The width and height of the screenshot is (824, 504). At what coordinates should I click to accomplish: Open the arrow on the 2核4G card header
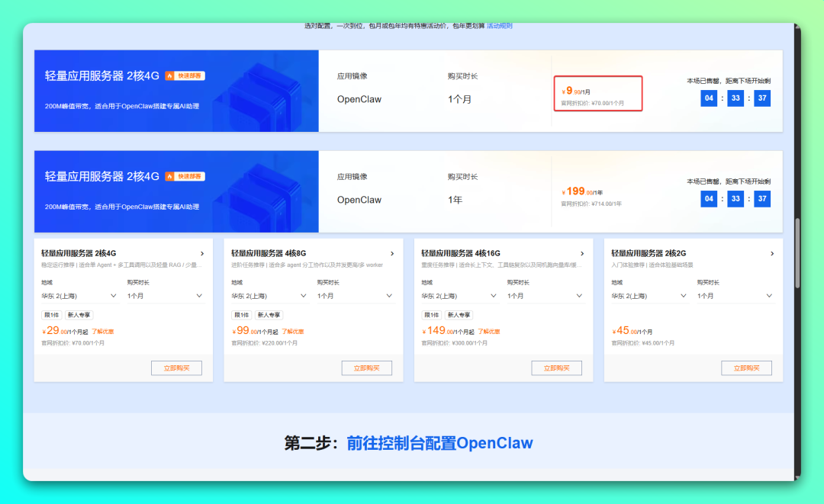[x=202, y=253]
